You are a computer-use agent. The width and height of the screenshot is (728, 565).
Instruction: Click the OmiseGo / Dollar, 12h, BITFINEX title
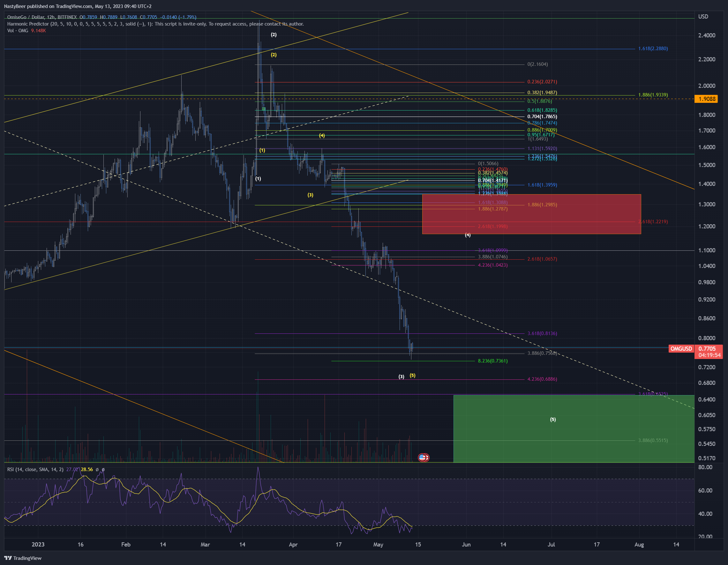tap(42, 17)
